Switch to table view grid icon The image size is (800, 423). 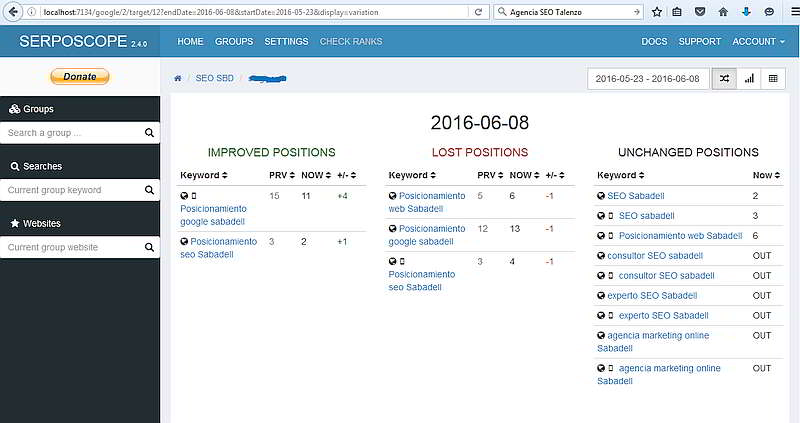773,79
